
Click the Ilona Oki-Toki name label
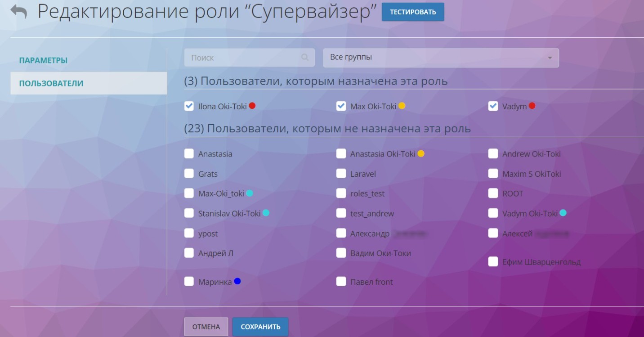point(223,107)
